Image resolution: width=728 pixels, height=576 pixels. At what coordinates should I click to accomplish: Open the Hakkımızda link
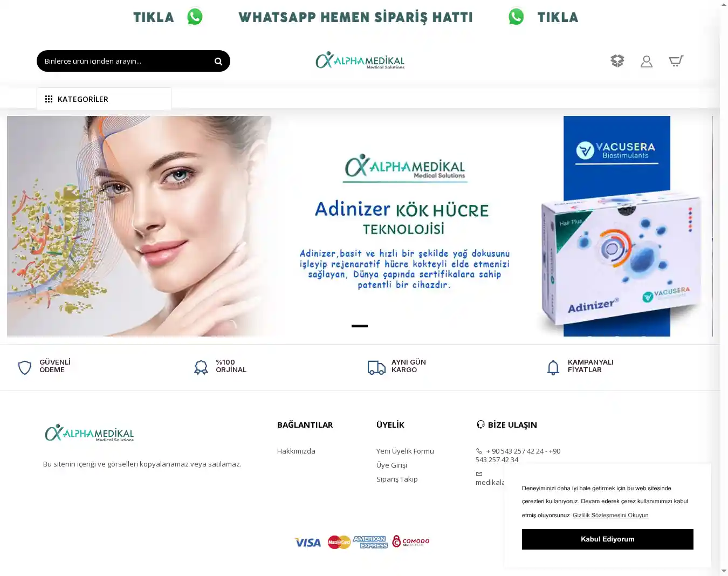pyautogui.click(x=296, y=451)
